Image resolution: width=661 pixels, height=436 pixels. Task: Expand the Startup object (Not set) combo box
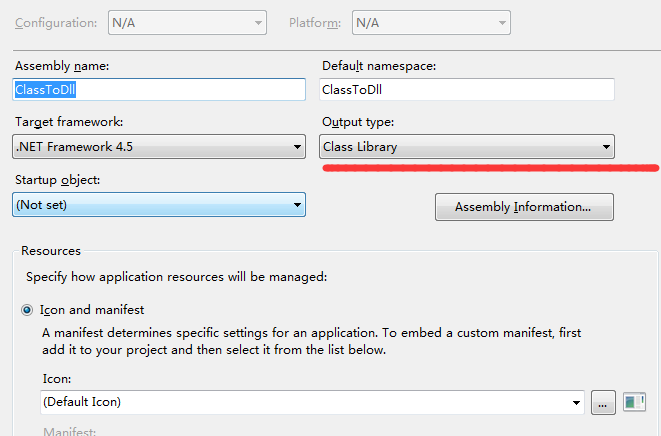pyautogui.click(x=159, y=205)
